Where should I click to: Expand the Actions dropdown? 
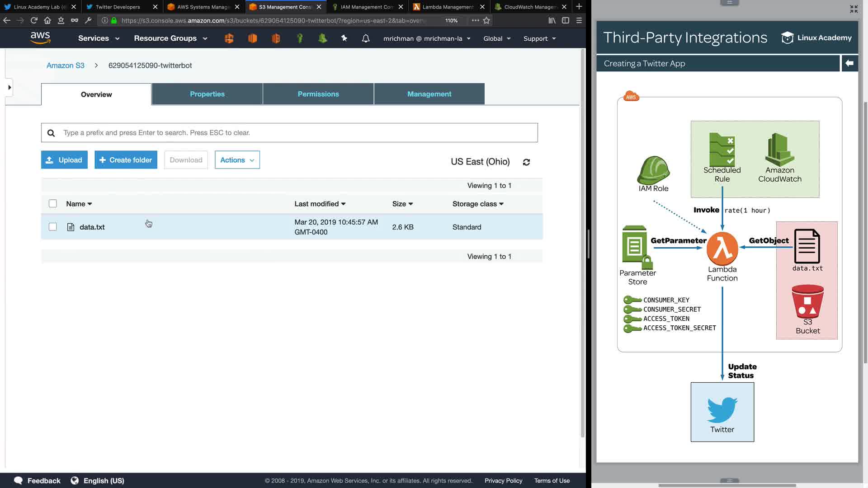coord(237,160)
